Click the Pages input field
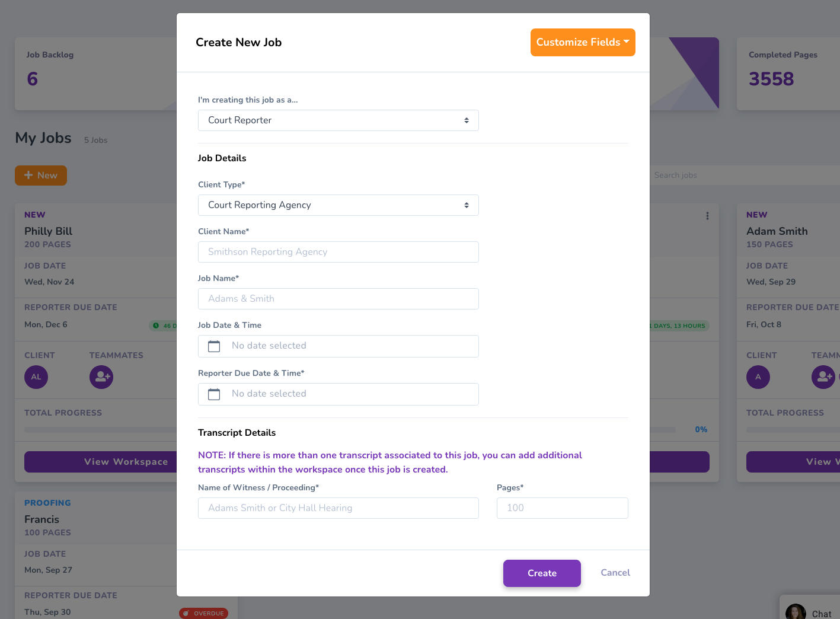The image size is (840, 619). 562,508
